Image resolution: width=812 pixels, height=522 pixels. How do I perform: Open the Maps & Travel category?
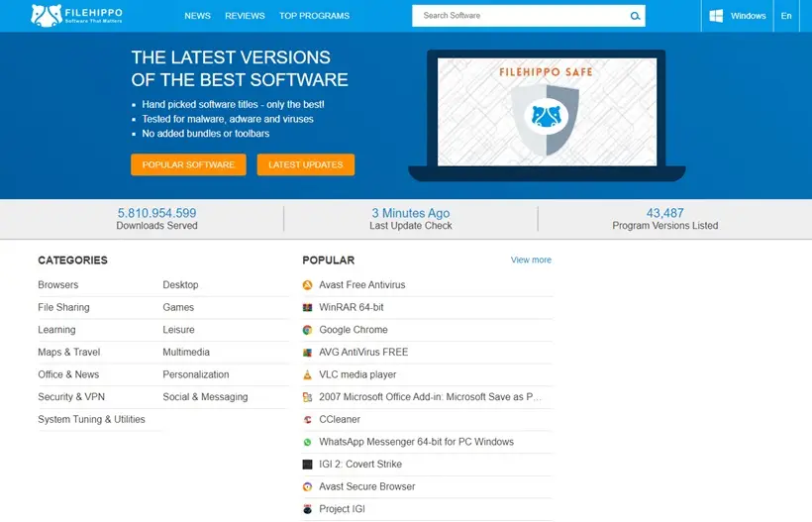(x=69, y=353)
